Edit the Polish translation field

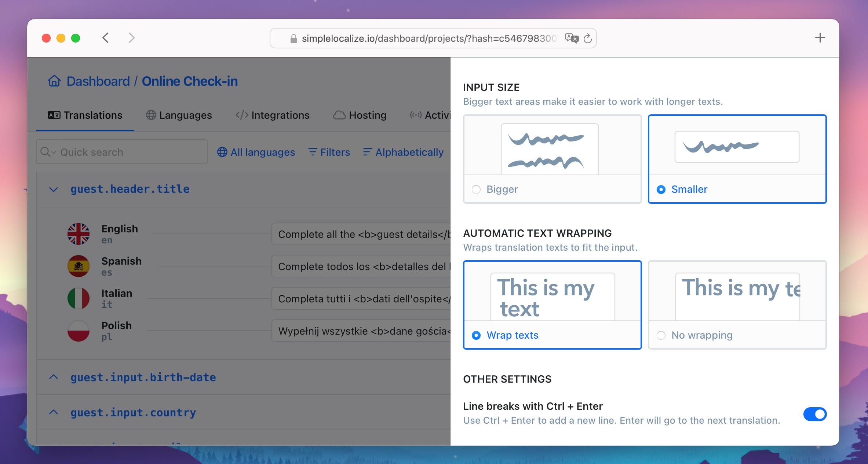click(361, 331)
